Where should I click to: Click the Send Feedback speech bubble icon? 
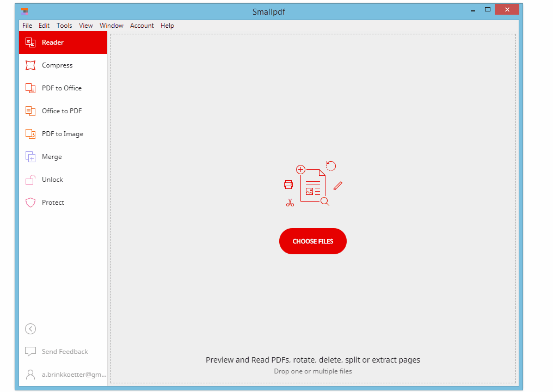(30, 351)
